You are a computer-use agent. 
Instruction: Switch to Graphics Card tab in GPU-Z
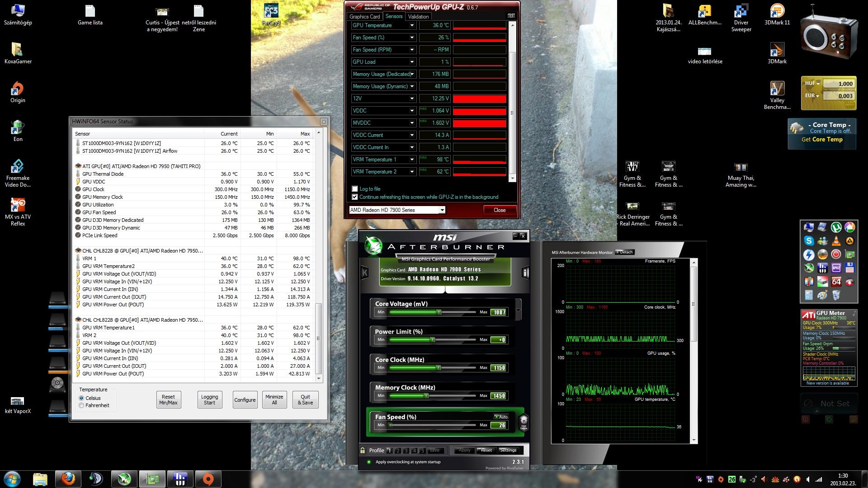364,17
